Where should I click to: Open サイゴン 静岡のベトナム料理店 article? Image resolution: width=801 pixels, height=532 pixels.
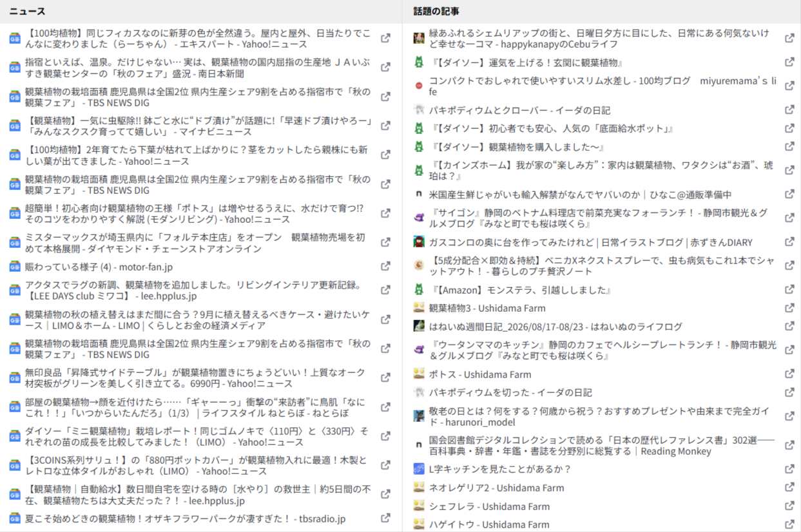599,218
